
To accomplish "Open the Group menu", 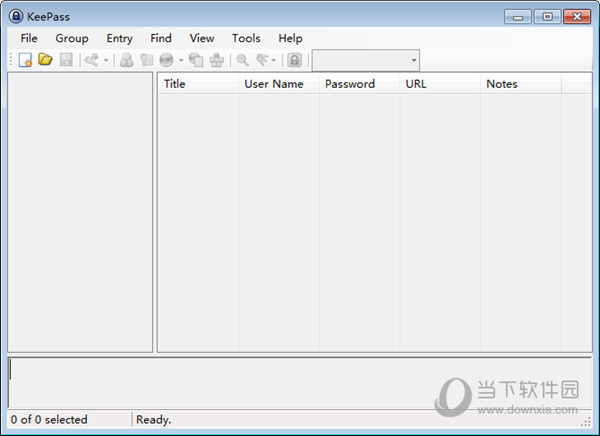I will pyautogui.click(x=72, y=38).
